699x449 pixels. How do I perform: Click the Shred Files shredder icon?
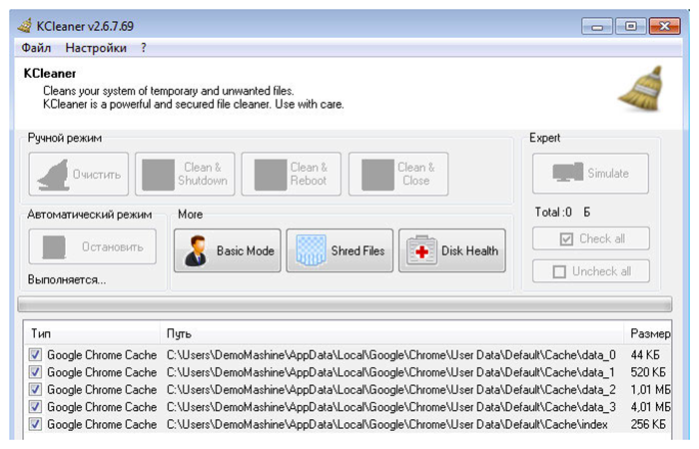tap(311, 251)
